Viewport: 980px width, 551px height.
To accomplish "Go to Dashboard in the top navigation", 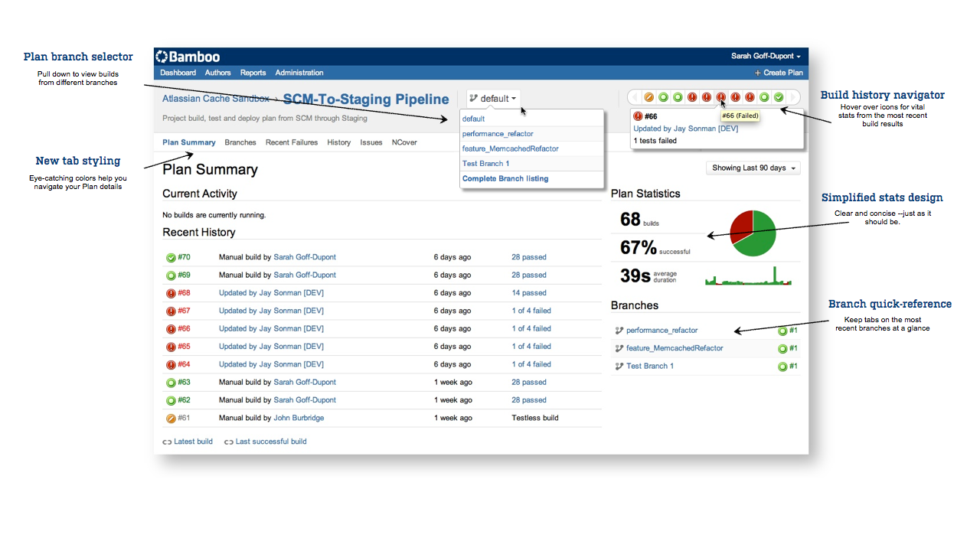I will click(178, 73).
